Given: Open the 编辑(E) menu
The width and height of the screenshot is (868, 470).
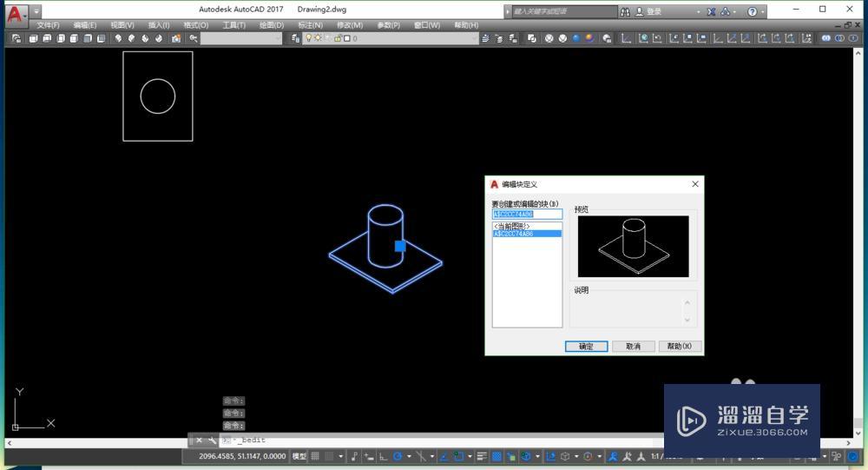Looking at the screenshot, I should [x=85, y=25].
